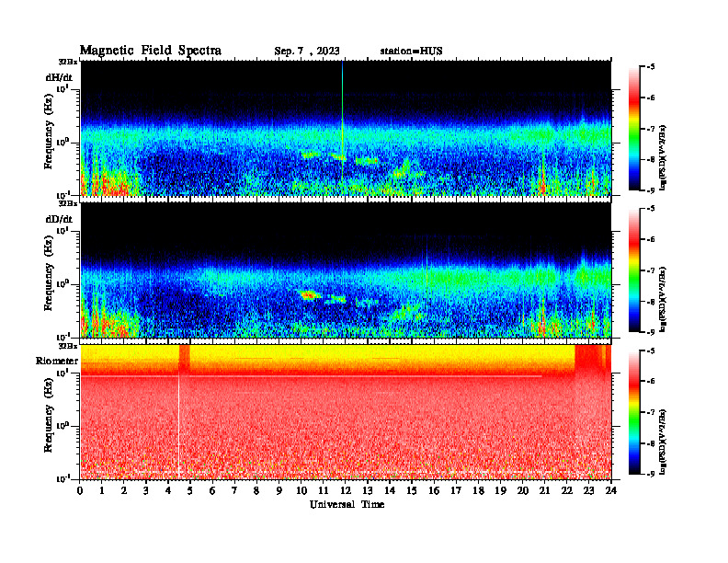Click the vertical spike near 12 UT in dH/dt
This screenshot has height=563, width=728.
click(x=342, y=121)
